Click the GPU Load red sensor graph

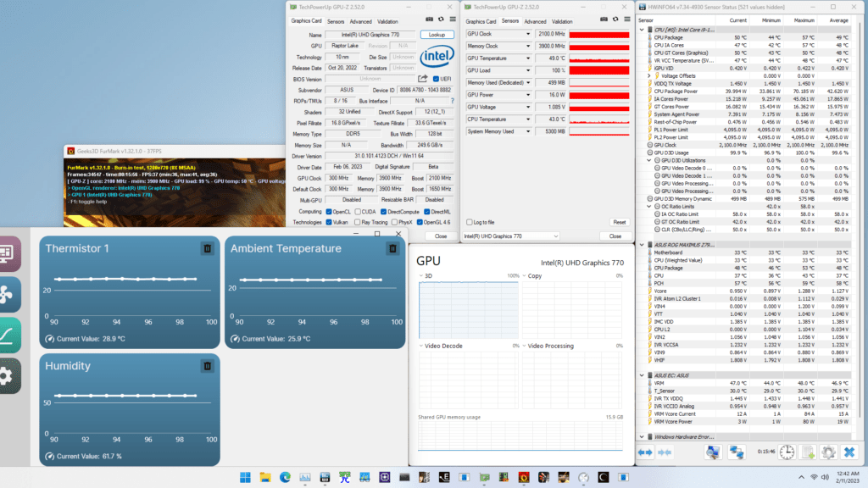coord(599,70)
